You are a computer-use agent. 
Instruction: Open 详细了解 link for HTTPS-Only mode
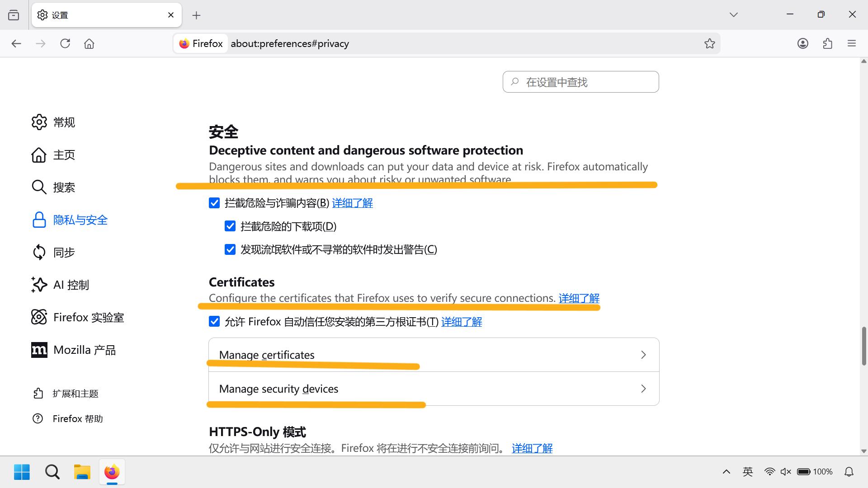[x=532, y=448]
